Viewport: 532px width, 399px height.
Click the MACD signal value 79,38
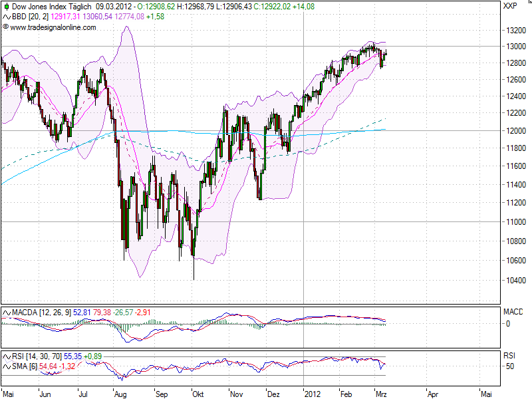click(x=102, y=313)
